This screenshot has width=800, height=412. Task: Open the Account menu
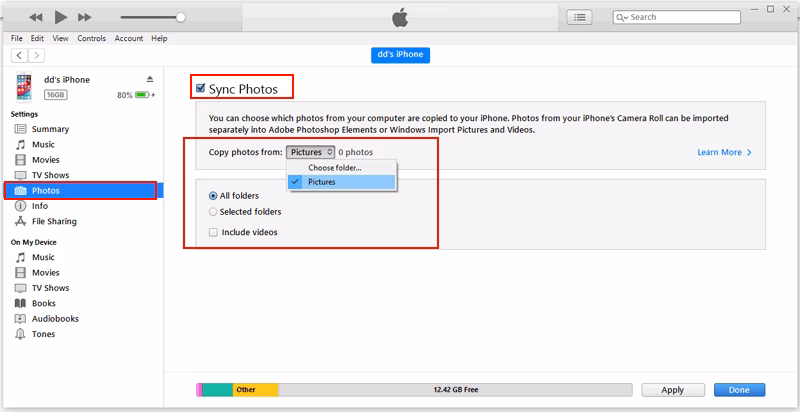point(129,38)
